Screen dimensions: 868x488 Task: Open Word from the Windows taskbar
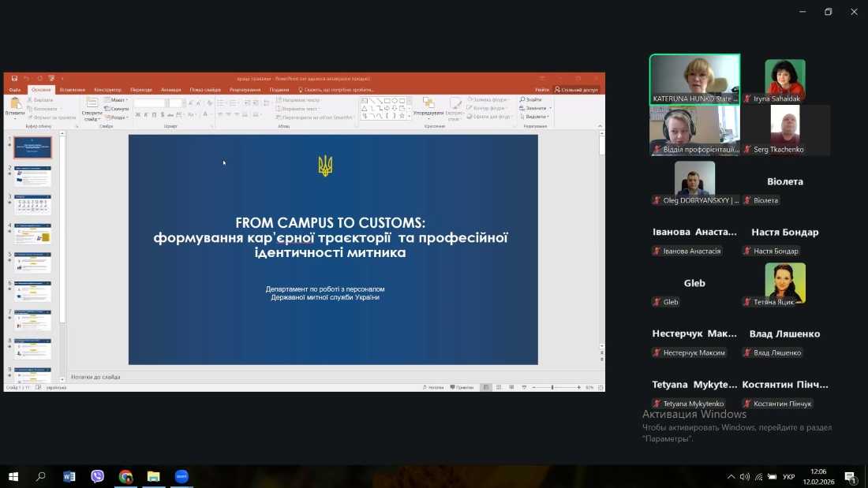tap(69, 476)
